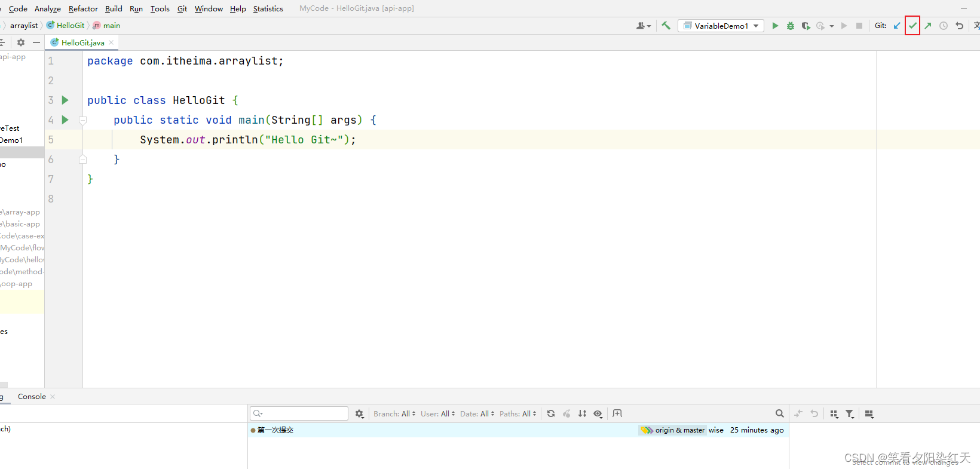The width and height of the screenshot is (980, 469).
Task: Select commit row 第一次提交
Action: point(518,430)
